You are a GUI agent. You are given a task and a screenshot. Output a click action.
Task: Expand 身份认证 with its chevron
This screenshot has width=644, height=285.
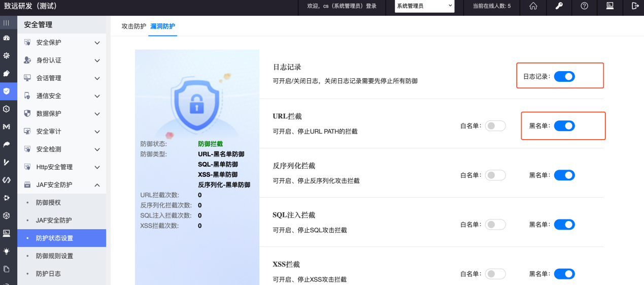point(97,60)
